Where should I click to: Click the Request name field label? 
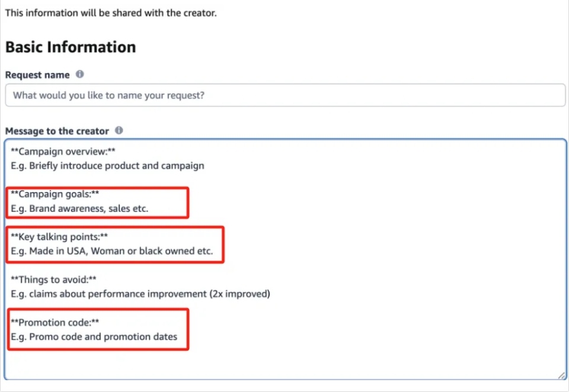point(37,75)
